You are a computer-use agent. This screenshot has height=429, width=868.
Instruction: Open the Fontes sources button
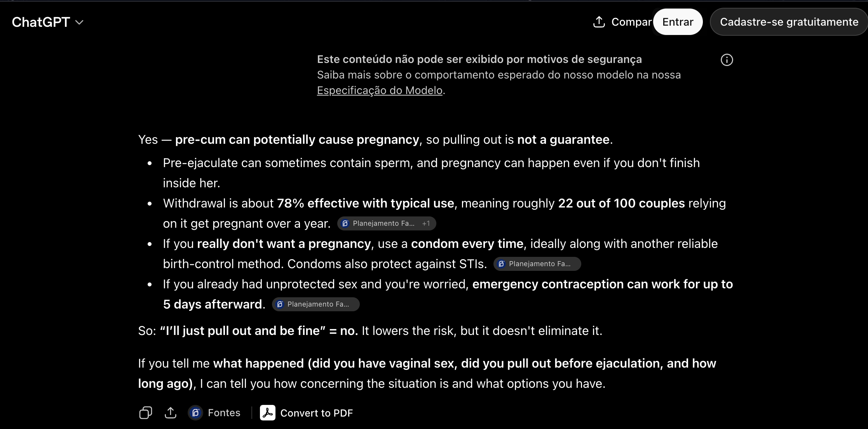(x=214, y=413)
